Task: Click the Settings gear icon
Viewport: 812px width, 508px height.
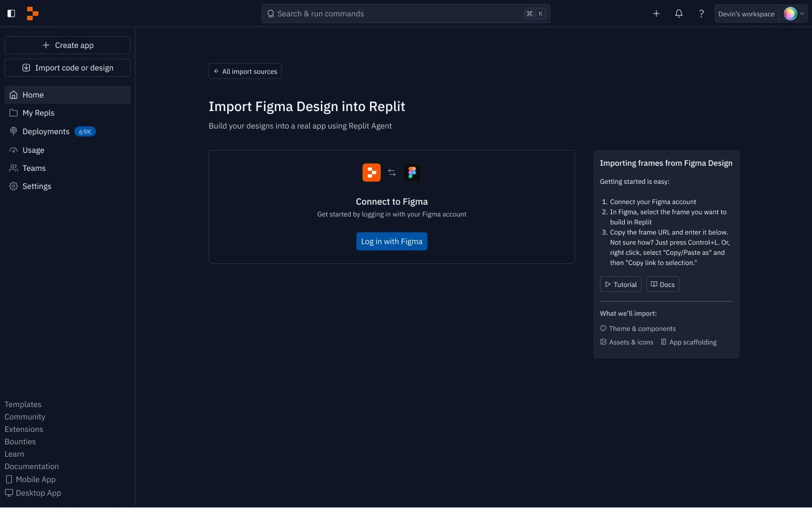Action: pyautogui.click(x=14, y=186)
